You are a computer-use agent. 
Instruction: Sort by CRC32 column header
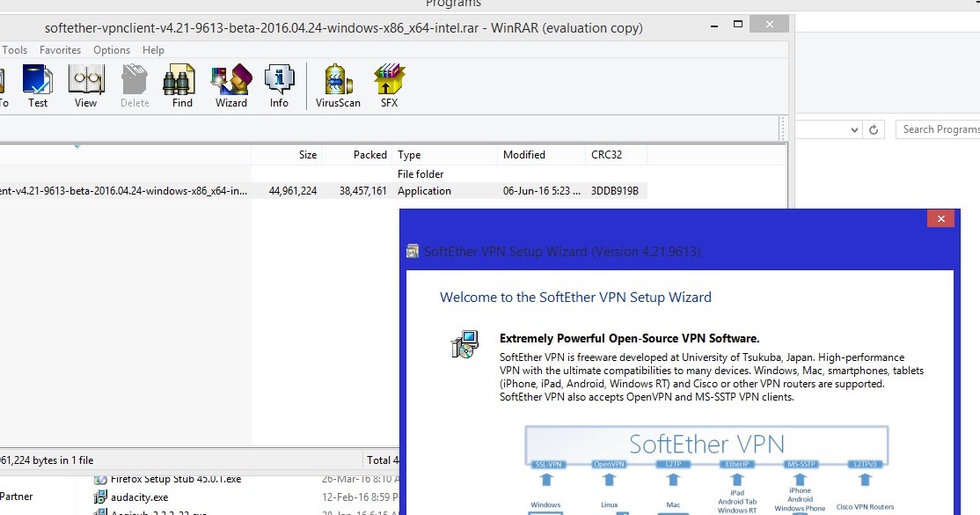pos(616,155)
